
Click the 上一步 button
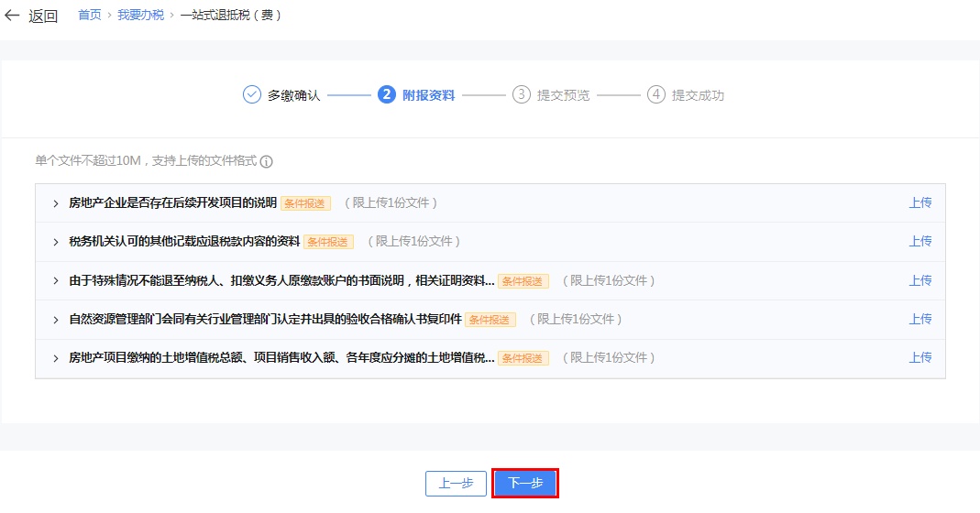456,484
